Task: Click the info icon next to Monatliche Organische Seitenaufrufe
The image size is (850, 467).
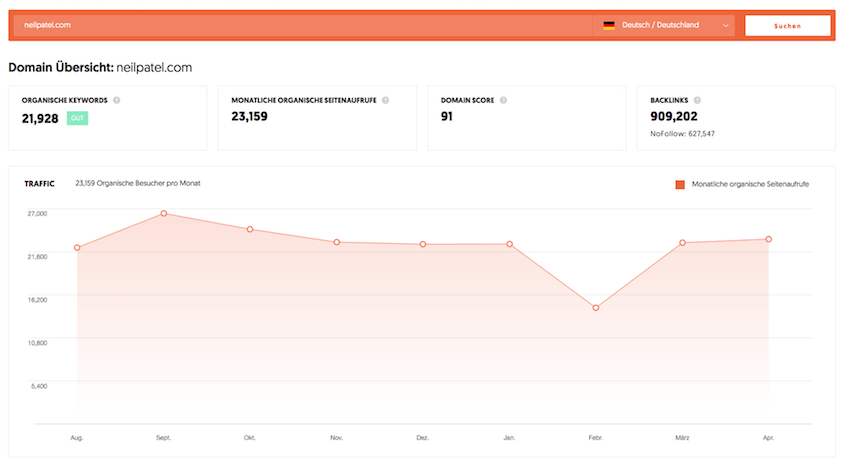Action: point(385,100)
